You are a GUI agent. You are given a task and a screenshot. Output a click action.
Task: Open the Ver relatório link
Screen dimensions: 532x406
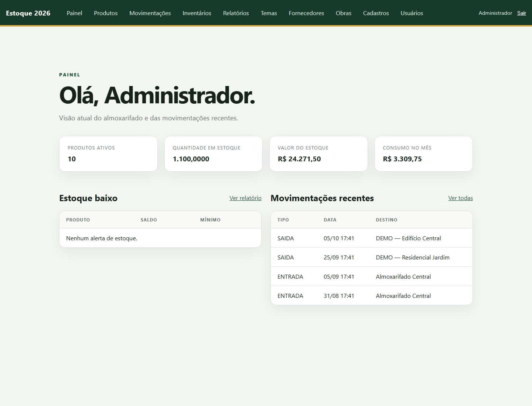pyautogui.click(x=245, y=198)
